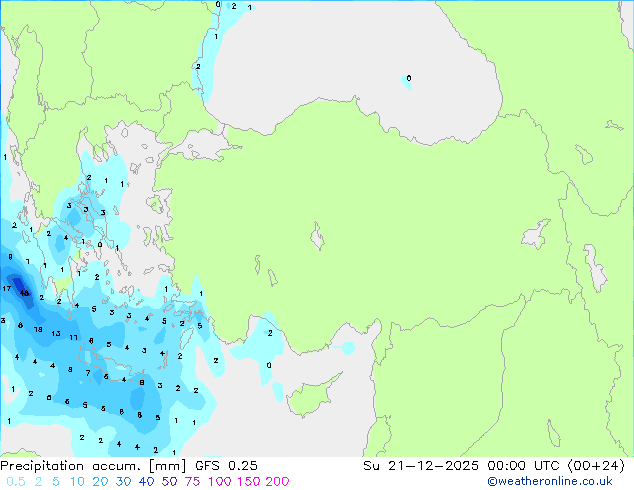Screen dimensions: 634x490
Task: Click the date 'Su 21-12-2025'
Action: 421,466
